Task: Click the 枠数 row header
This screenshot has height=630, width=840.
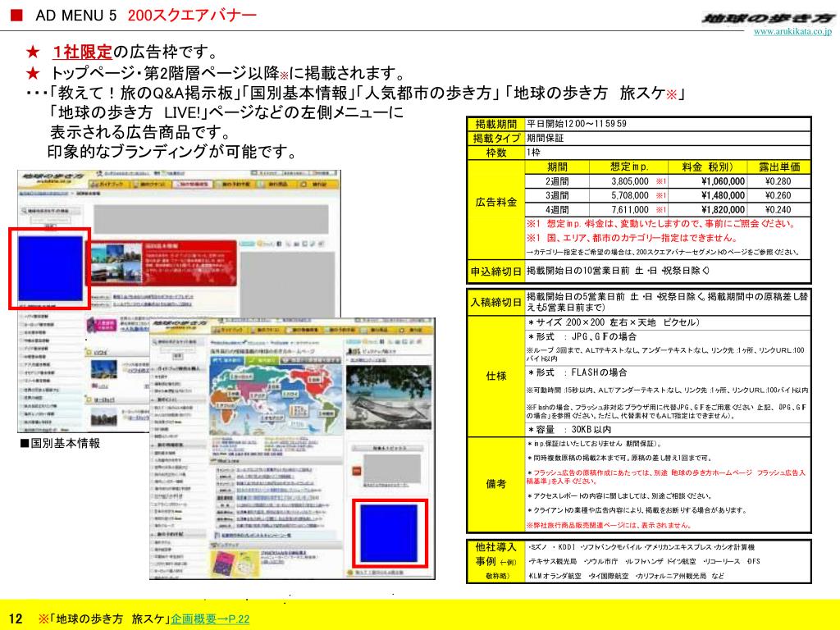Action: (x=496, y=153)
